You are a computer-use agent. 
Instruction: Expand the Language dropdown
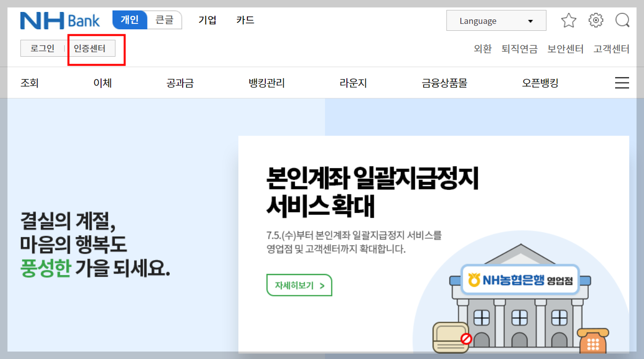click(x=496, y=21)
